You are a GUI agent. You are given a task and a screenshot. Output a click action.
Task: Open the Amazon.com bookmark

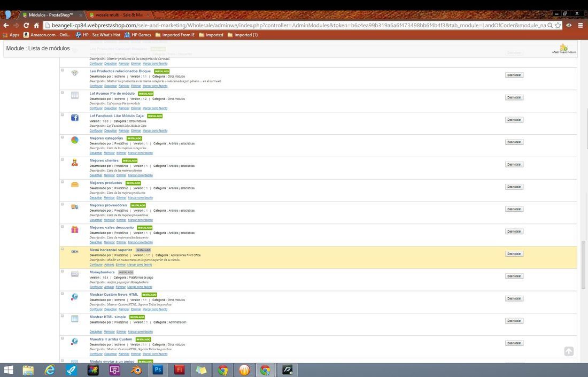coord(47,35)
